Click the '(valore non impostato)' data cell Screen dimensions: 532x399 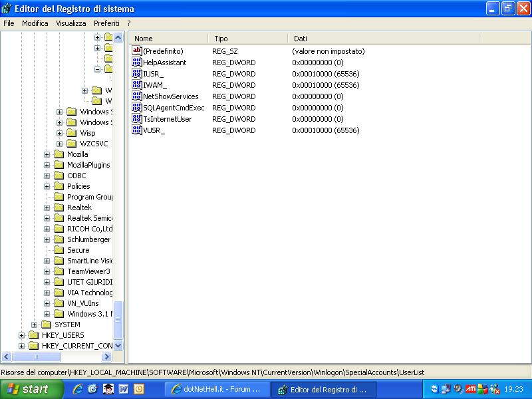point(329,51)
